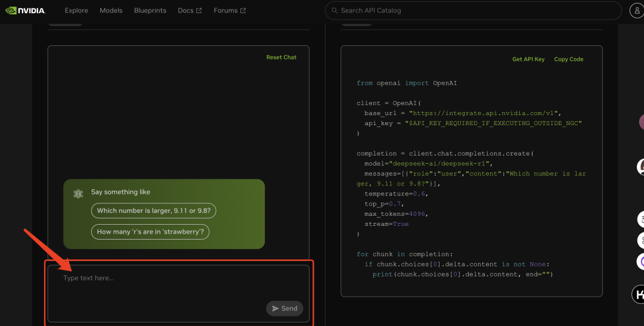Click the api_key placeholder string
The width and height of the screenshot is (644, 326).
pos(494,123)
